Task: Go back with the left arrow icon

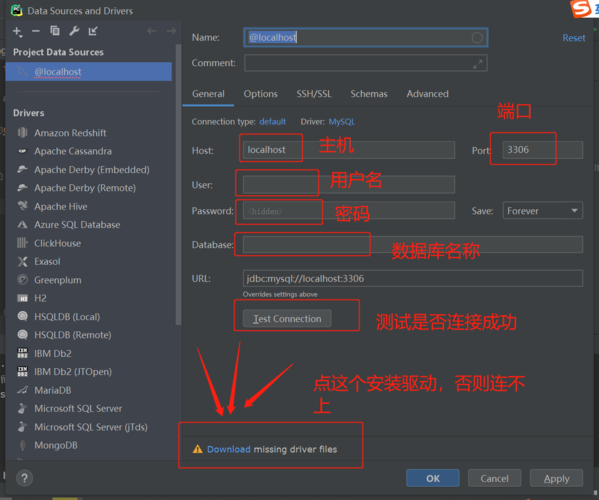Action: coord(152,31)
